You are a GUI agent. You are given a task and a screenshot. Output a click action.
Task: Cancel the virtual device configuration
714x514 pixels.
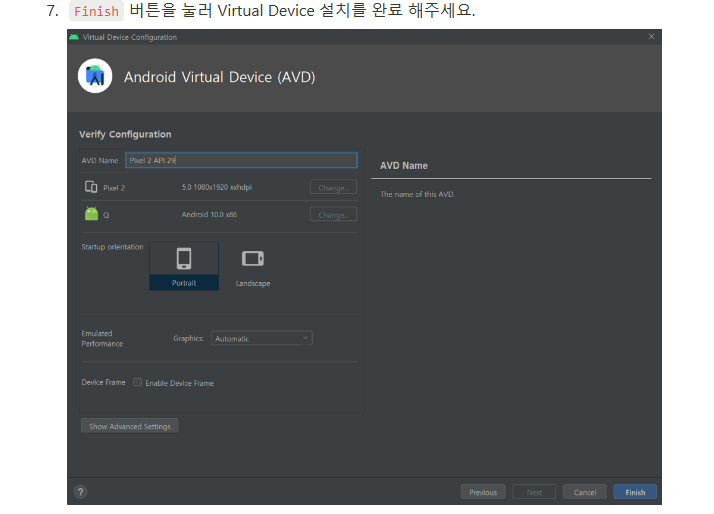(x=585, y=492)
